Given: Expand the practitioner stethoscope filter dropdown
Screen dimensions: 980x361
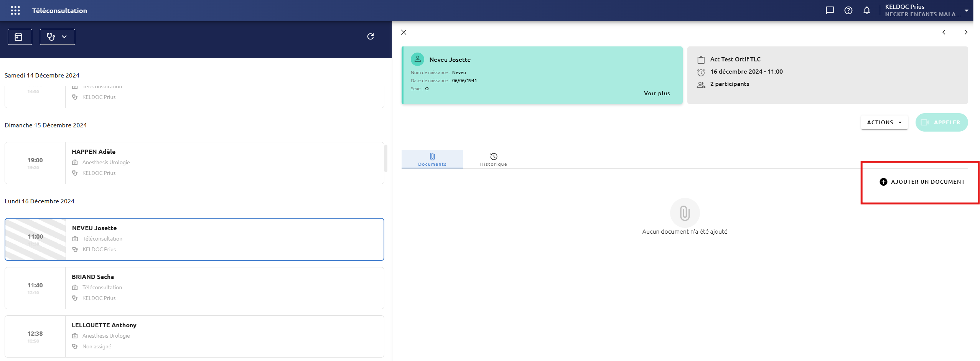Looking at the screenshot, I should coord(58,37).
